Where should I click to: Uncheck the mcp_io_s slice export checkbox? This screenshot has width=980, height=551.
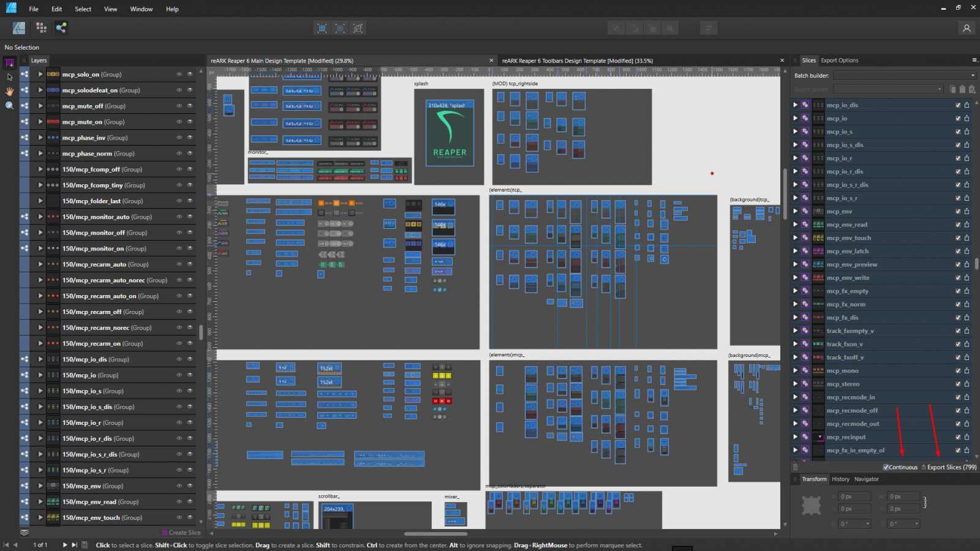click(x=958, y=132)
